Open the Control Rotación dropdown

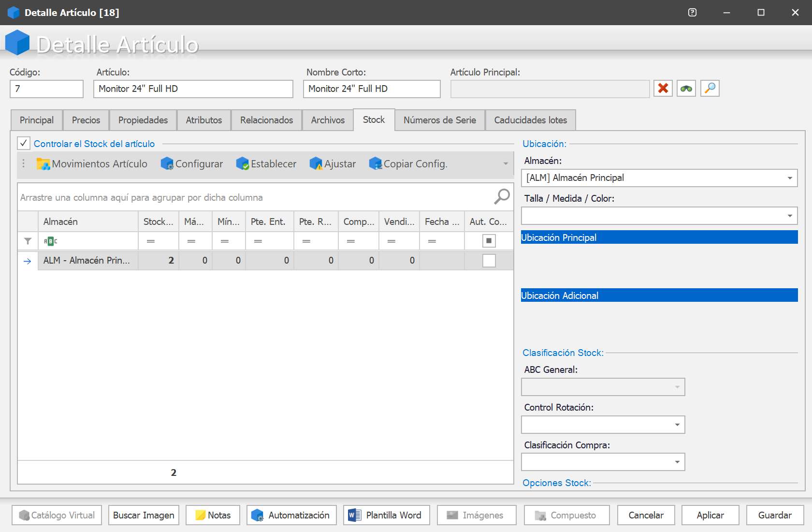pos(677,425)
